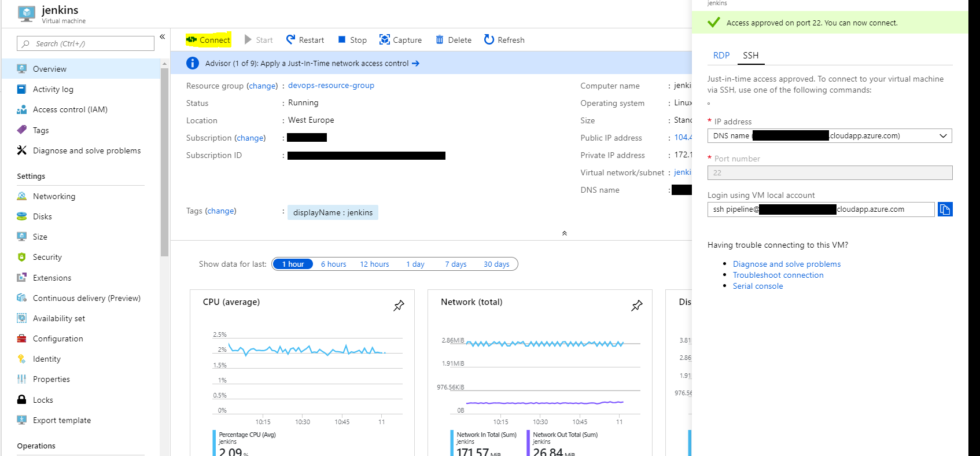Click the Capture icon
This screenshot has width=980, height=456.
tap(384, 39)
